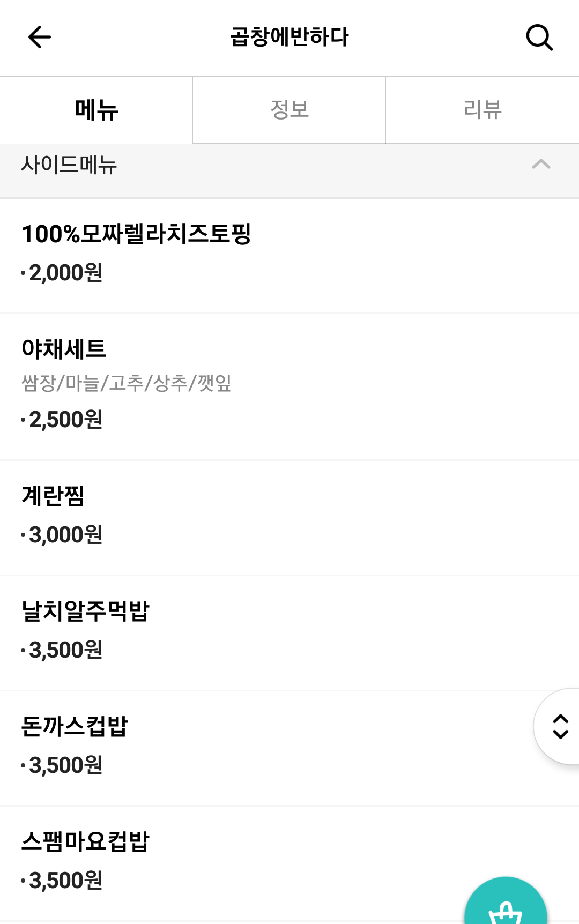Open the search magnifier icon

pos(539,38)
